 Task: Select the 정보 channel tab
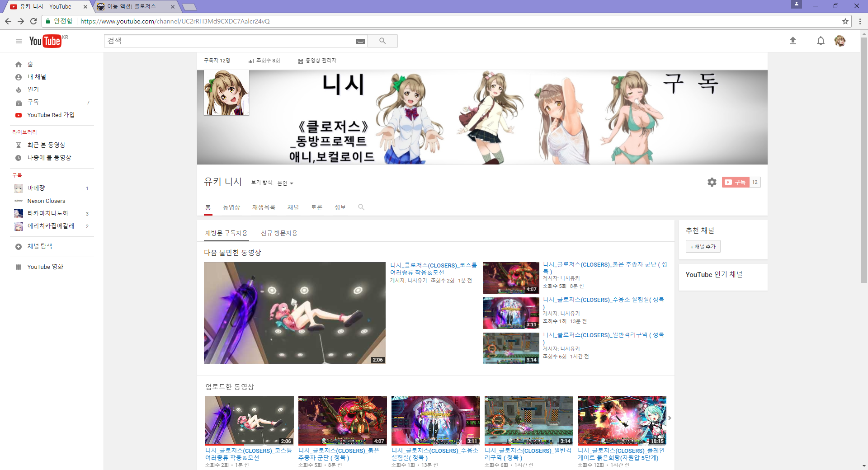(340, 207)
